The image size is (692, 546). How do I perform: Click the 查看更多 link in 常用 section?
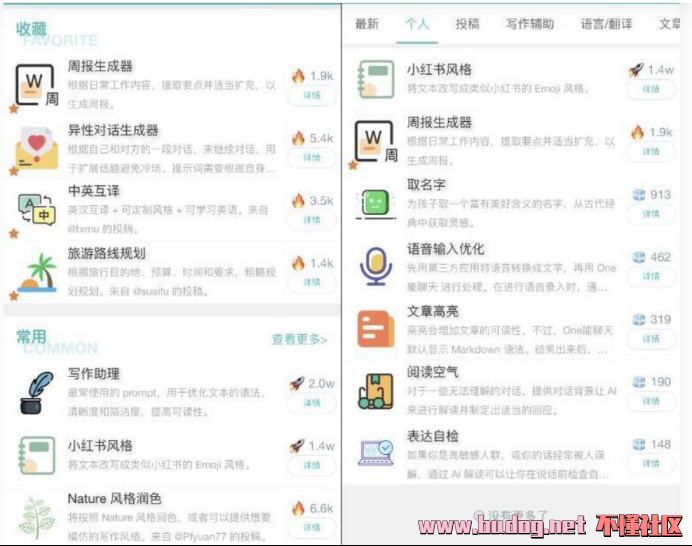pyautogui.click(x=299, y=339)
